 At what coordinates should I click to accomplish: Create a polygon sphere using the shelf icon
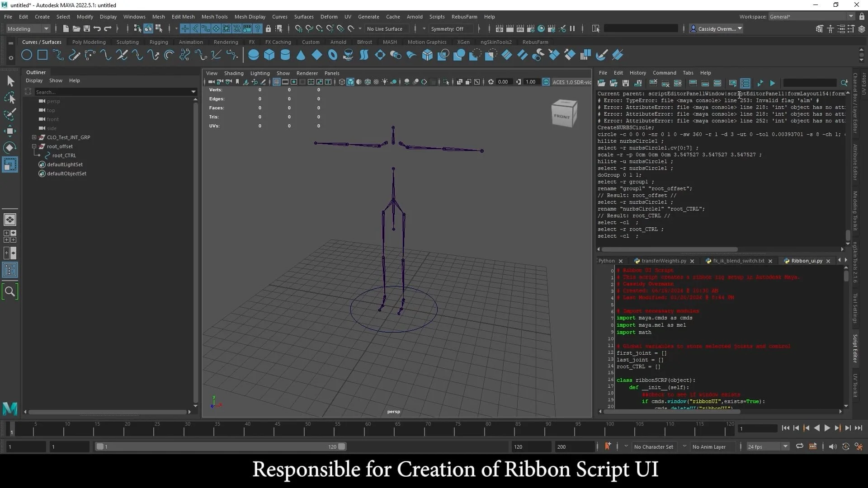click(254, 55)
